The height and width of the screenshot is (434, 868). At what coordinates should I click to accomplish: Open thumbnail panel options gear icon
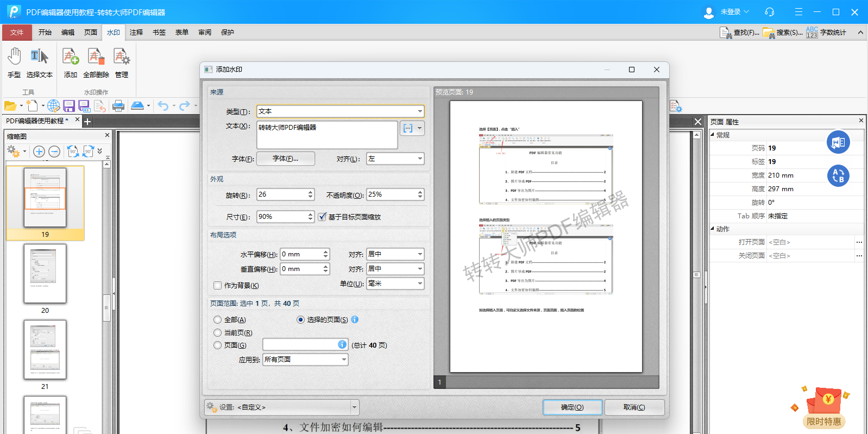[x=14, y=152]
